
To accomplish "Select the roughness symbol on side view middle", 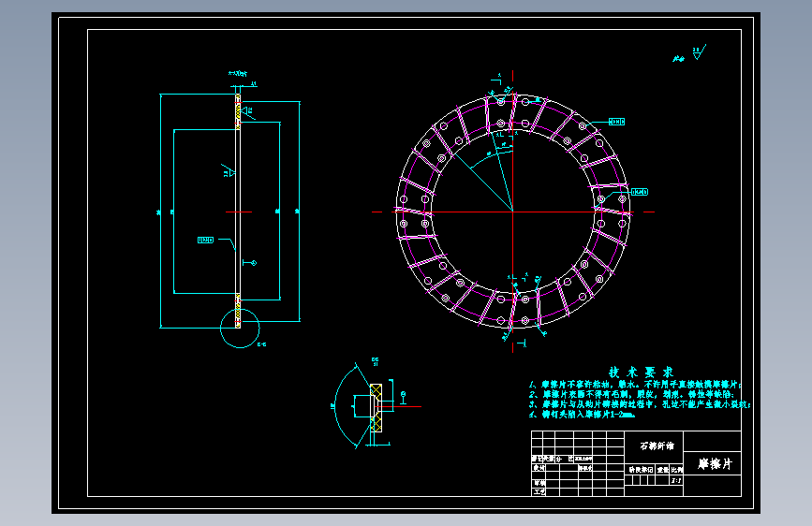I will pos(229,171).
